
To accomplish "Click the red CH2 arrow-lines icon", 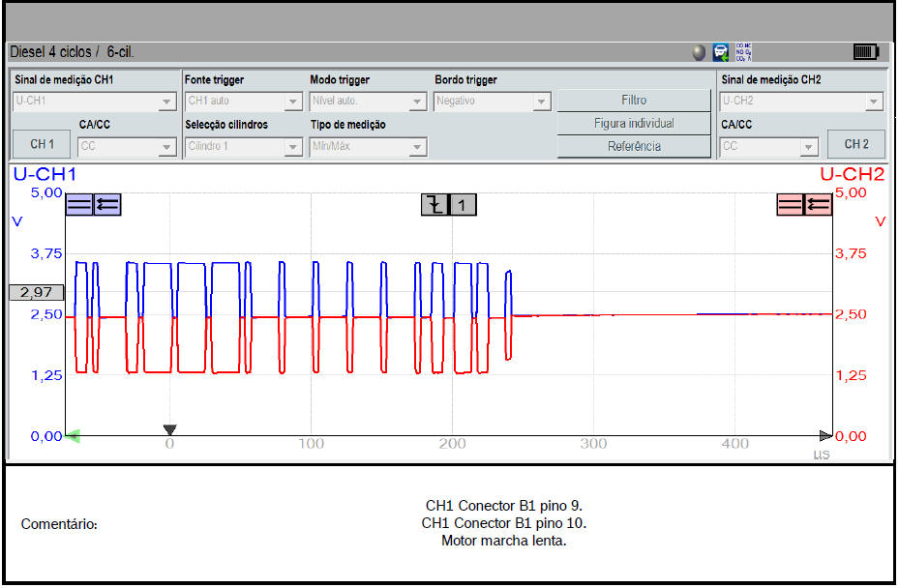I will tap(819, 204).
